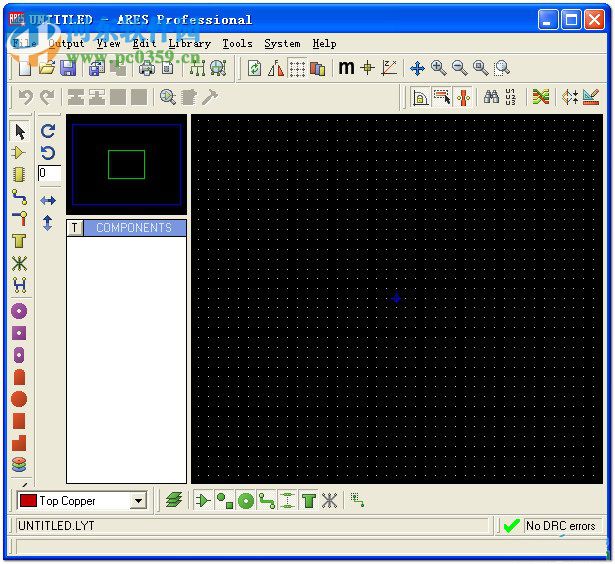The image size is (615, 564).
Task: Click the T toggle button beside COMPONENTS
Action: pyautogui.click(x=75, y=228)
